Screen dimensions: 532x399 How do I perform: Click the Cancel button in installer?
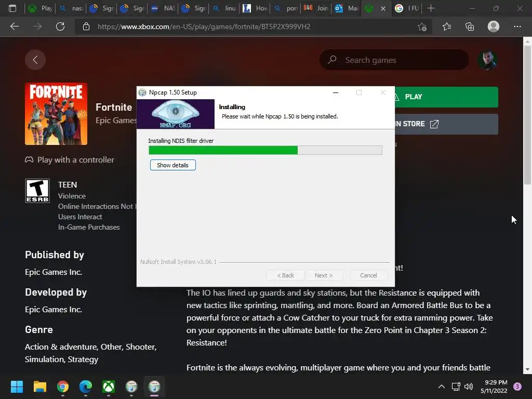[x=368, y=275]
